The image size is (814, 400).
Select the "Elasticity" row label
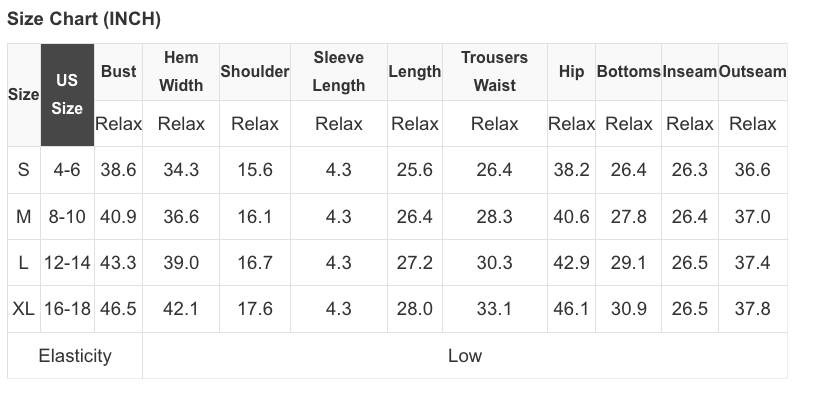tap(75, 356)
